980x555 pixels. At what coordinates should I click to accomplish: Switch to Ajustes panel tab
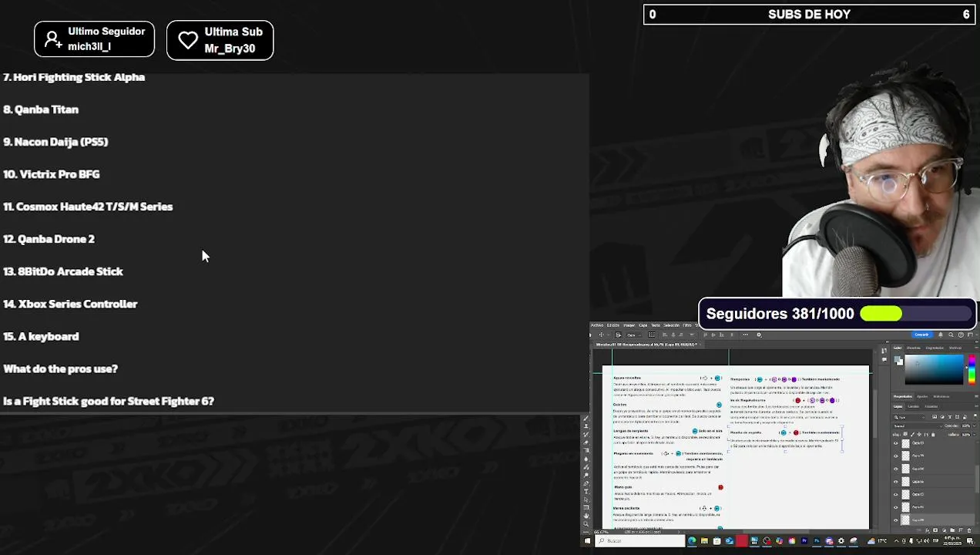(x=922, y=396)
